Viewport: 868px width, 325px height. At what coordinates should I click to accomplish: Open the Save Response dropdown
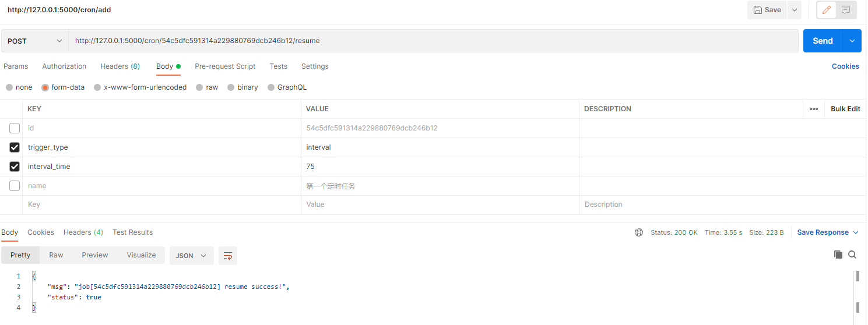pyautogui.click(x=828, y=232)
